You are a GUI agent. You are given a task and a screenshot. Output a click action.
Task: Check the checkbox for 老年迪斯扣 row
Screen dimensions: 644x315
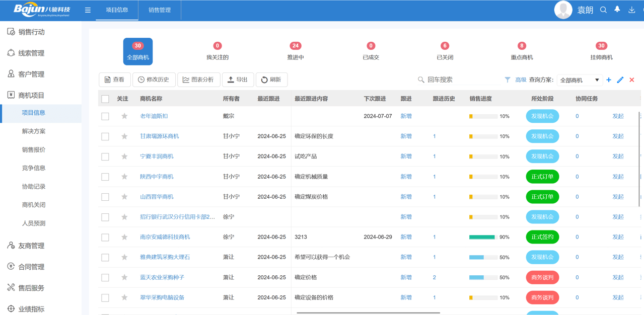[105, 116]
